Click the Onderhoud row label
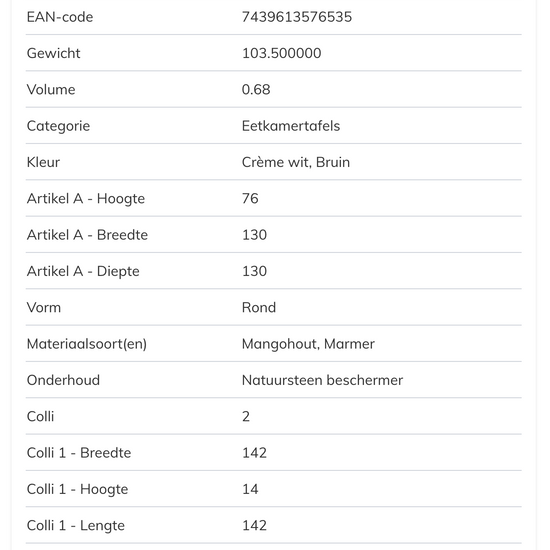This screenshot has width=550, height=550. pos(63,380)
